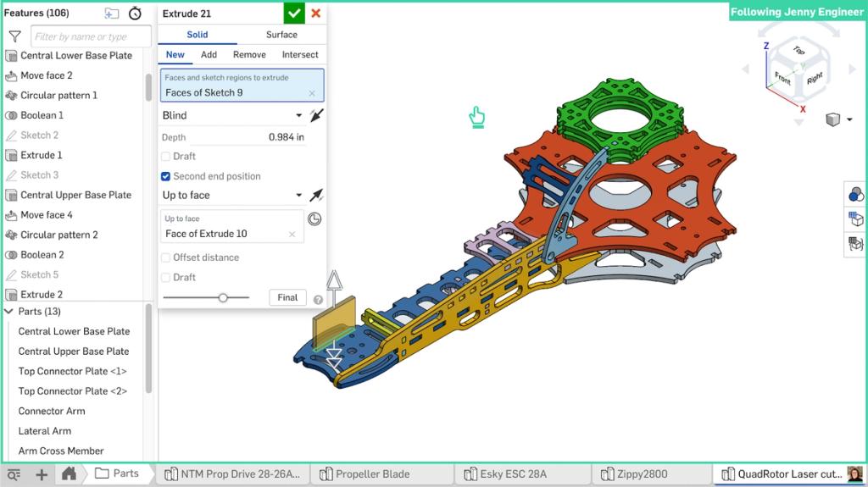Click the extrude preview slider handle
The height and width of the screenshot is (487, 868).
[x=223, y=297]
